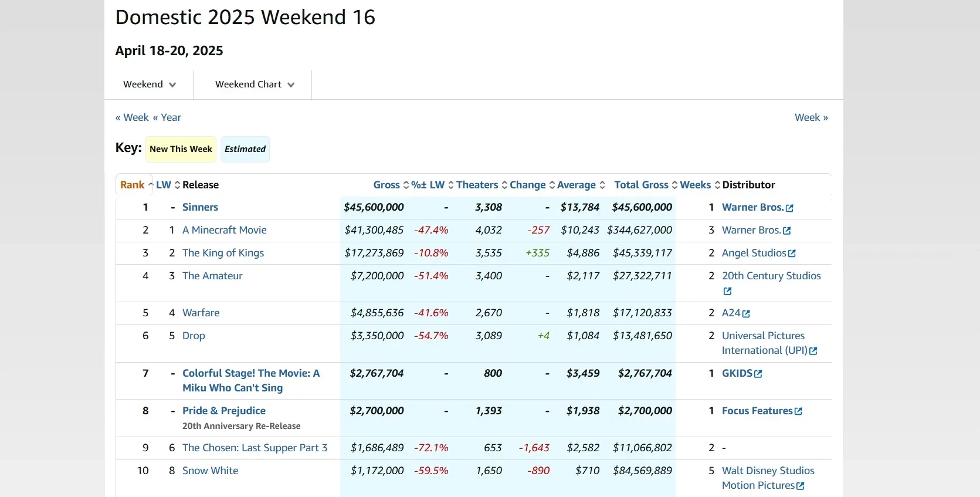Sort table by Rank column
Image resolution: width=980 pixels, height=497 pixels.
(x=133, y=185)
